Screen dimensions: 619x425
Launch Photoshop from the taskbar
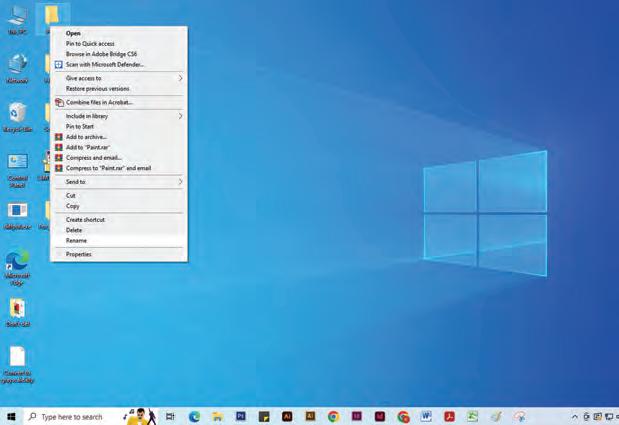tap(240, 416)
